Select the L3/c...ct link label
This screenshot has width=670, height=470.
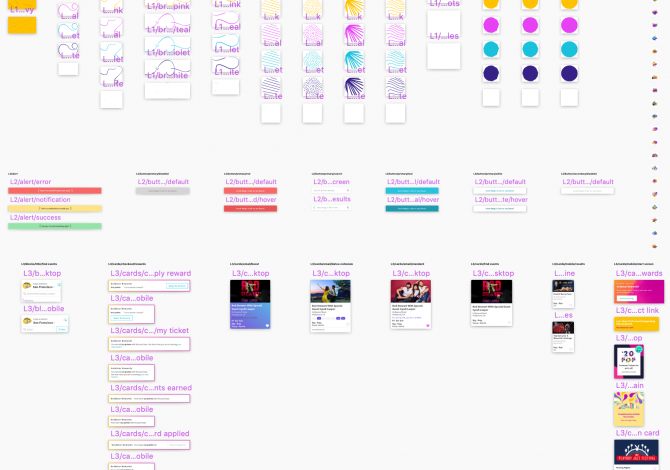click(637, 310)
